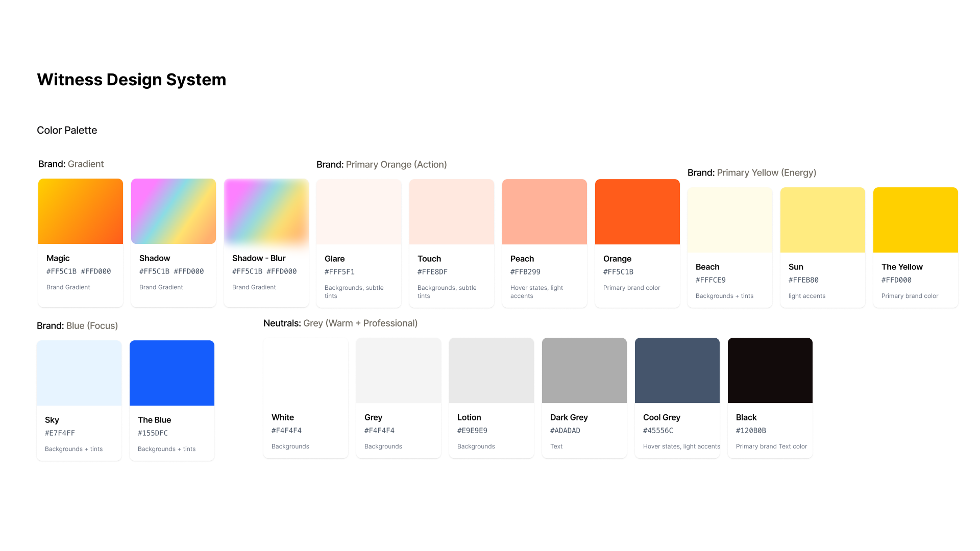The image size is (980, 551).
Task: Click the Cool Grey card name
Action: [661, 417]
